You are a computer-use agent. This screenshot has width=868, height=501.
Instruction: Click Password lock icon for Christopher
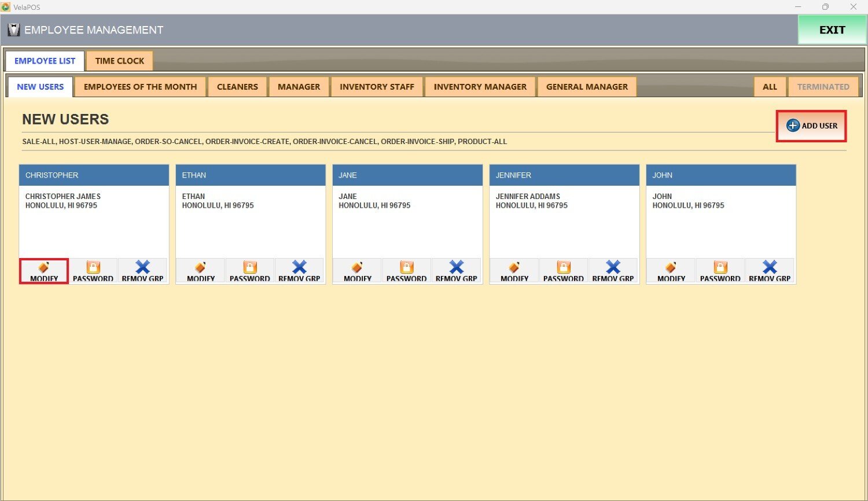[93, 267]
